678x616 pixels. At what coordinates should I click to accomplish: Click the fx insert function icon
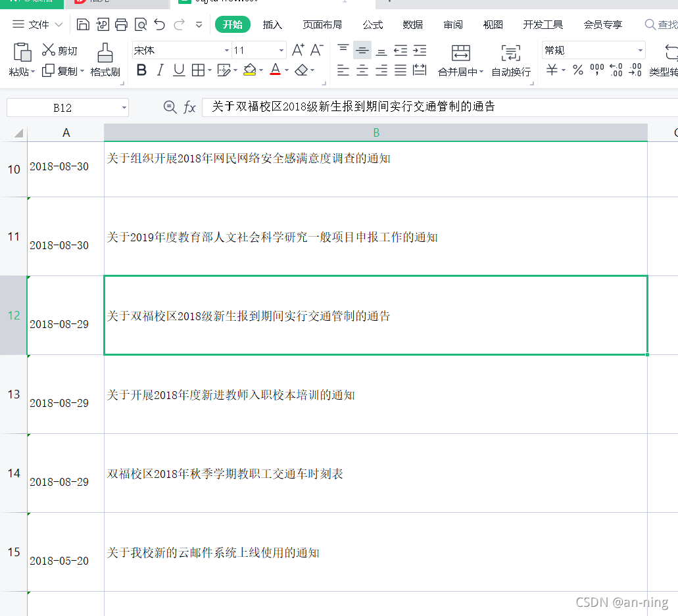[x=189, y=107]
